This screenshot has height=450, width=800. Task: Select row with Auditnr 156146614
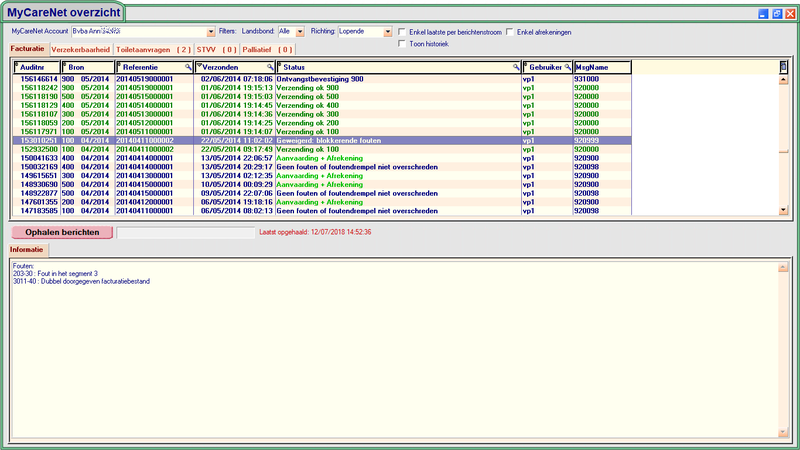(36, 77)
